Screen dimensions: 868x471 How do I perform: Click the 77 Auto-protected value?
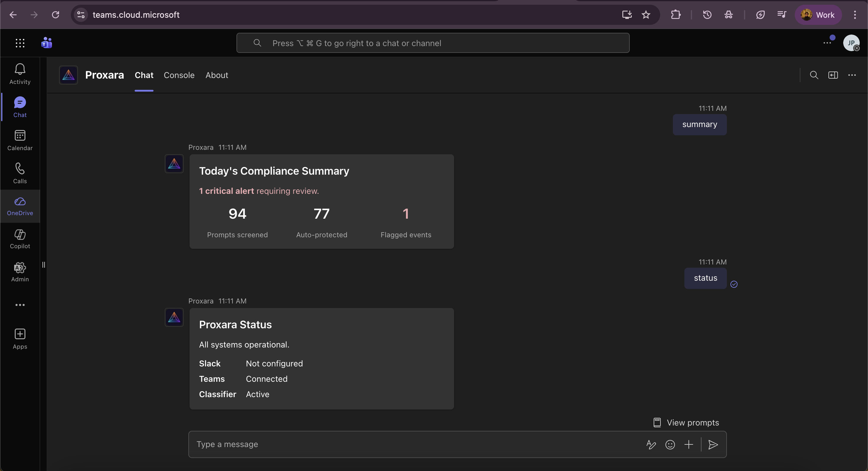tap(322, 213)
